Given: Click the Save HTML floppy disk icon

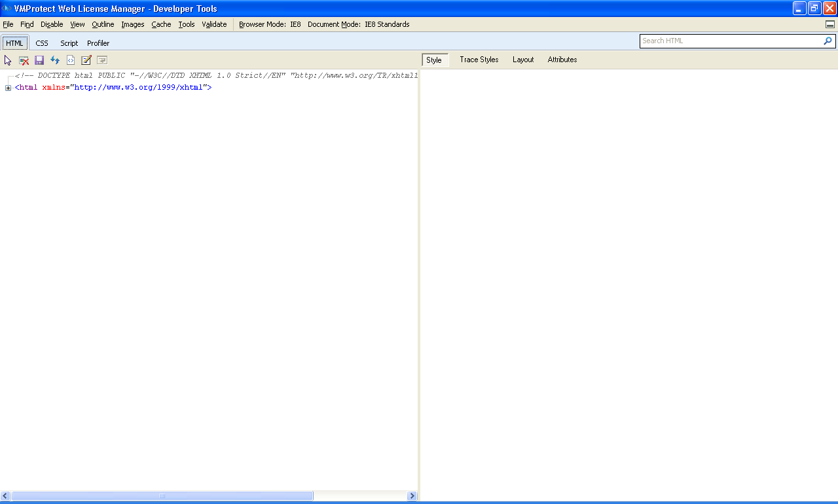Looking at the screenshot, I should click(x=39, y=60).
